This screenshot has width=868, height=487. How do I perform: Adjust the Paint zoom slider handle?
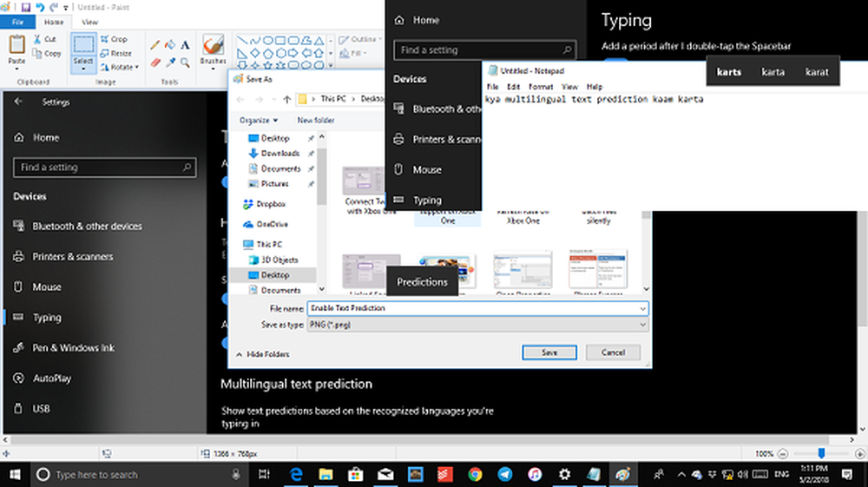[821, 454]
